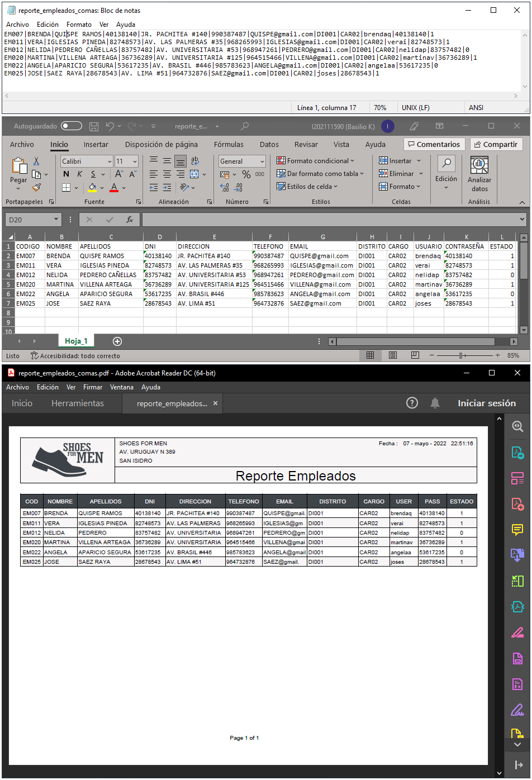Select the Hoja_1 sheet tab
Viewport: 532px width, 780px height.
click(x=76, y=341)
